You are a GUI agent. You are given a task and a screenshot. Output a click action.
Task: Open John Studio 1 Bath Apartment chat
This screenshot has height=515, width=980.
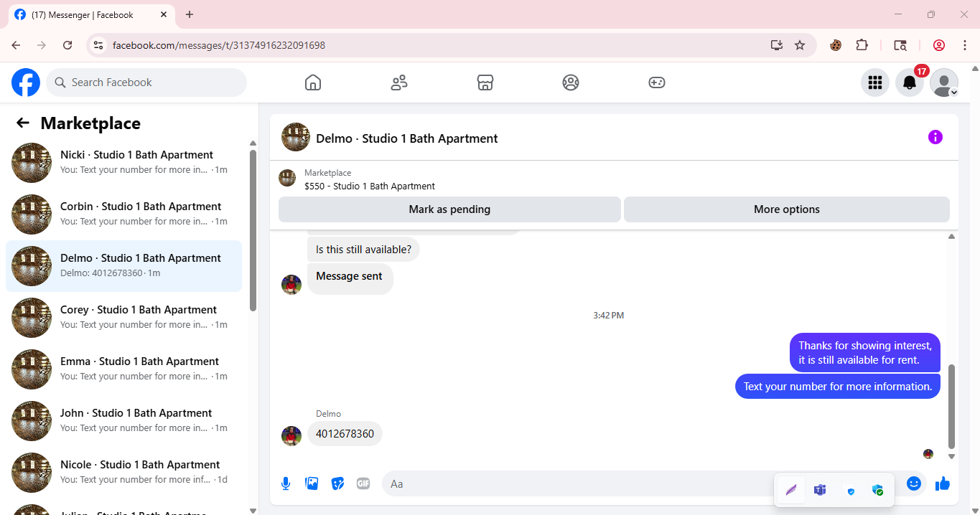[123, 421]
